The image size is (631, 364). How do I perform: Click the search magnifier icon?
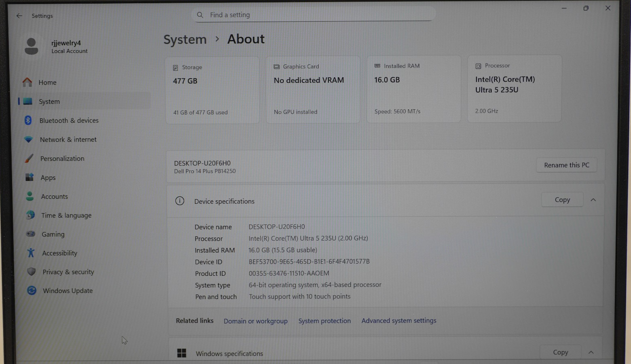200,15
